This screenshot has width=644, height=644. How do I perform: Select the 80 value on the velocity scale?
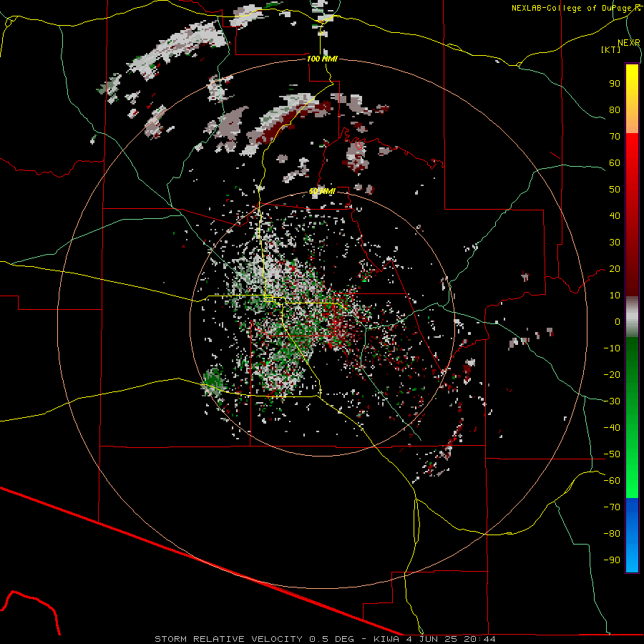tap(615, 109)
